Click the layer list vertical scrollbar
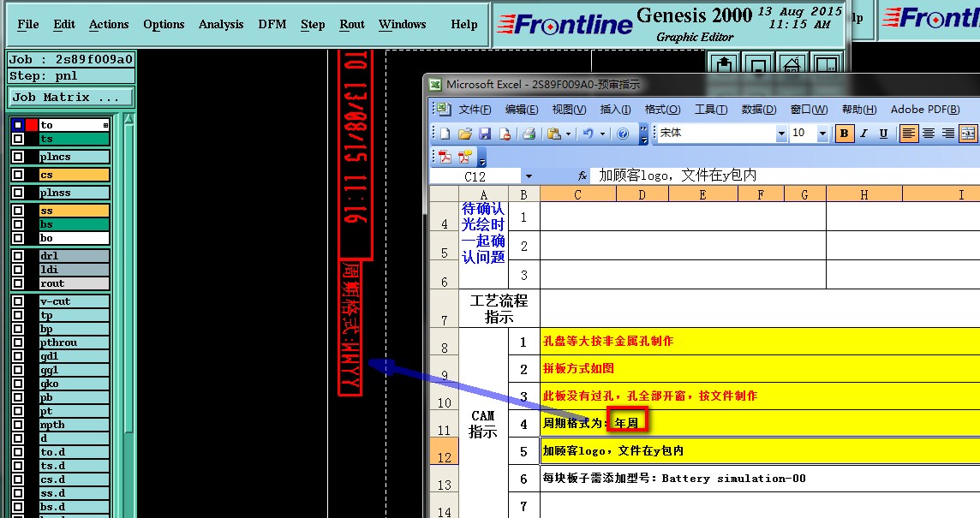 [x=128, y=279]
